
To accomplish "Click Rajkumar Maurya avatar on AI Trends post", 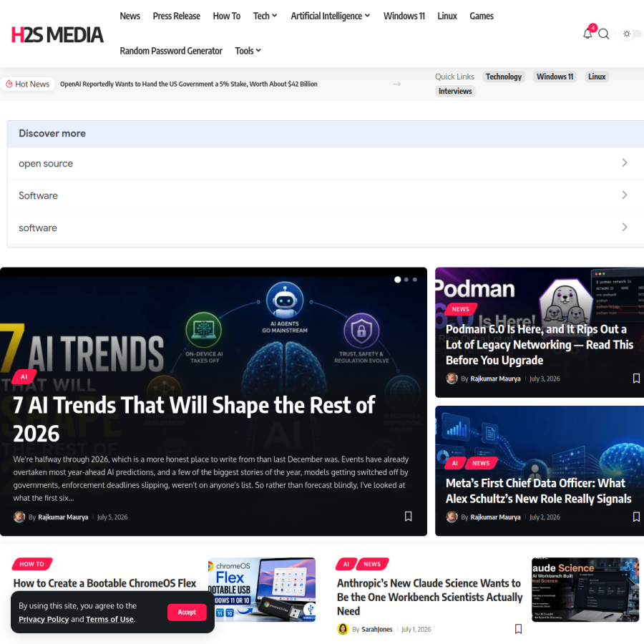I will pyautogui.click(x=19, y=517).
